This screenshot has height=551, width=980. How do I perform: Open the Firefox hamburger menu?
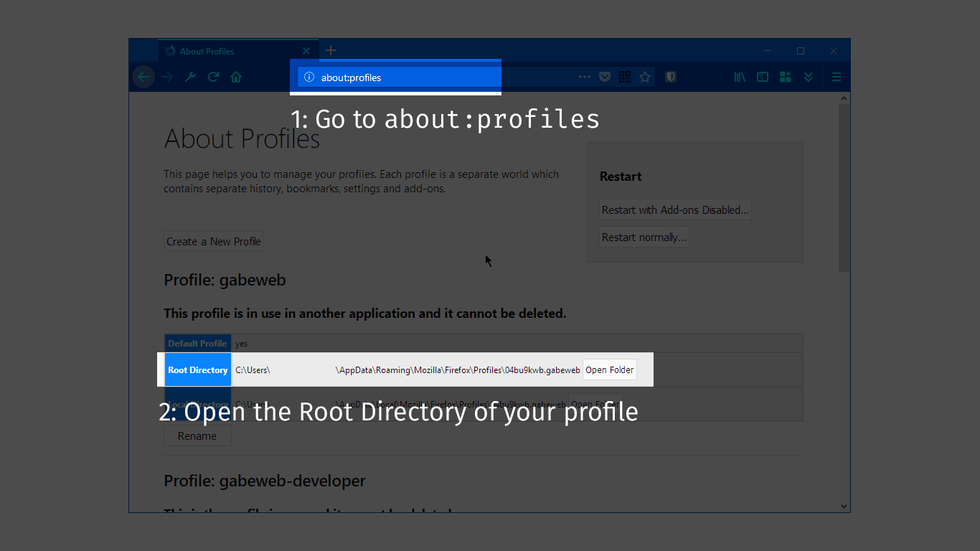[x=837, y=77]
